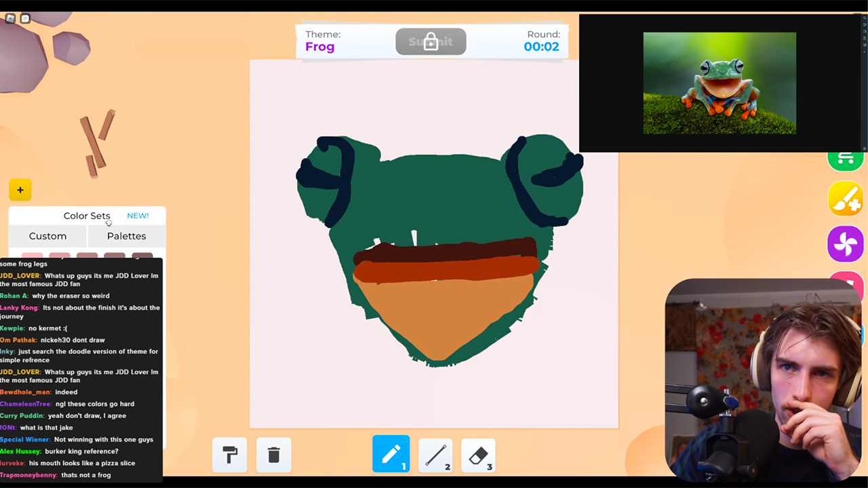Image resolution: width=868 pixels, height=488 pixels.
Task: Select the Eraser tool numbered 3
Action: (x=478, y=454)
